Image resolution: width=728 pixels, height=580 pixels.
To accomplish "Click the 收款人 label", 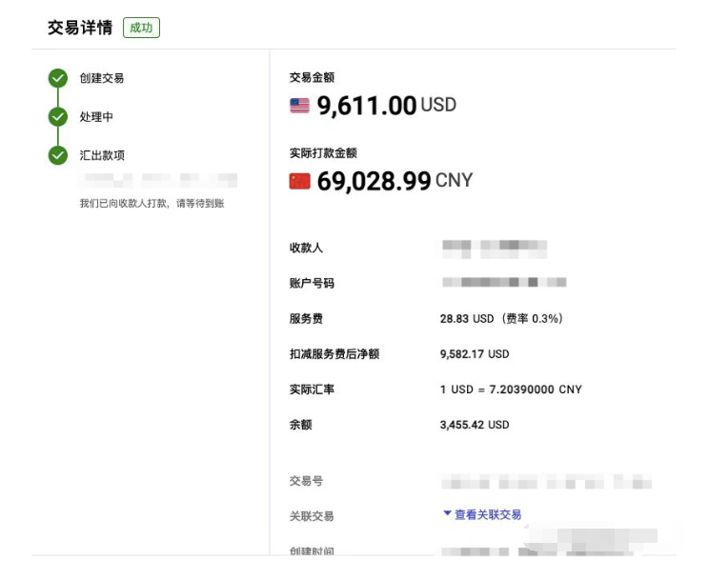I will [306, 248].
